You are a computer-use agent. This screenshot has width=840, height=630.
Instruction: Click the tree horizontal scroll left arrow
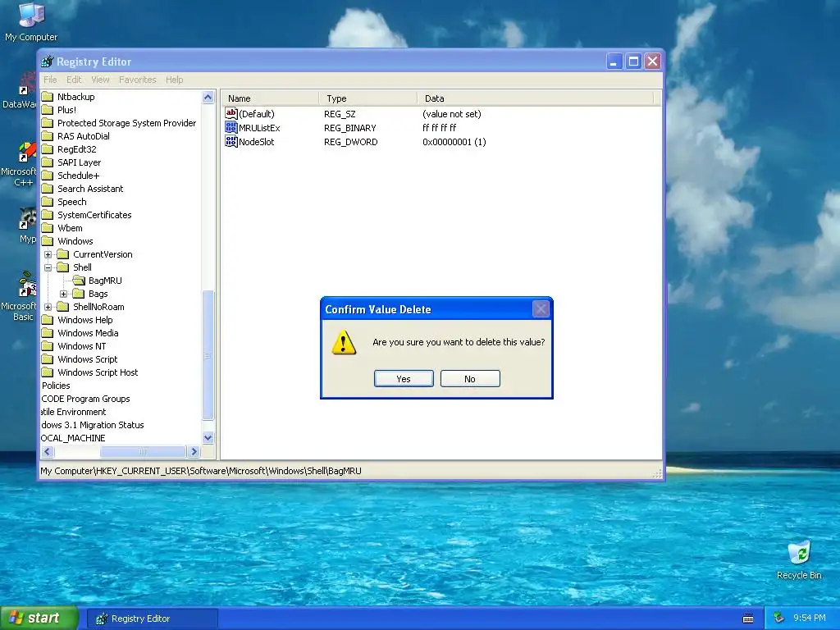[48, 452]
